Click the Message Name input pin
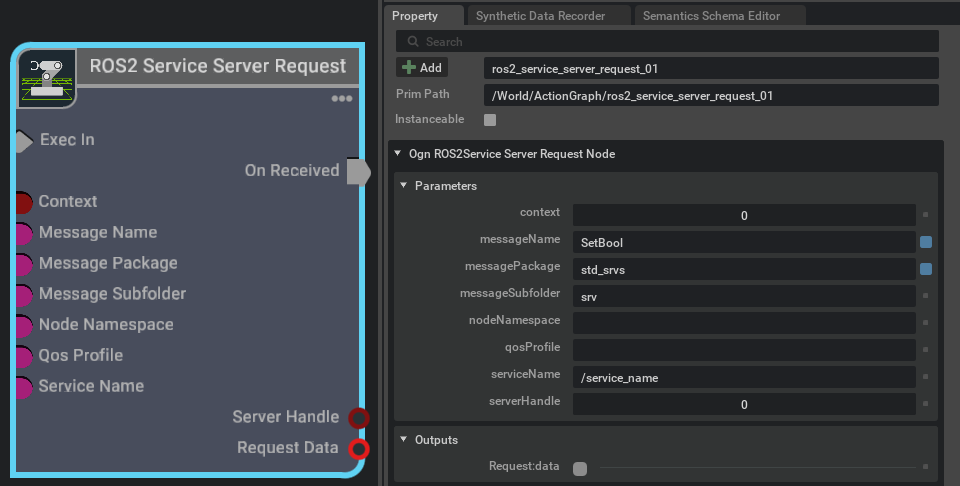The image size is (960, 486). [x=24, y=233]
